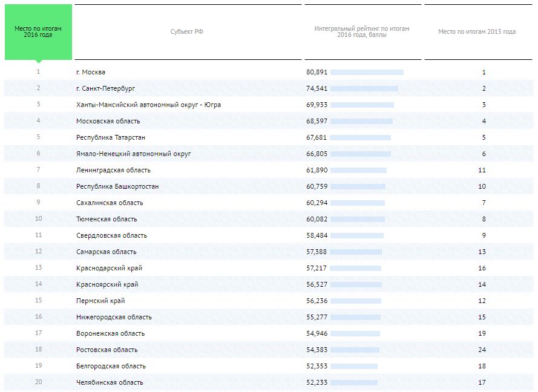The height and width of the screenshot is (392, 538).
Task: Click the rating bar next to 52,233
Action: [354, 383]
